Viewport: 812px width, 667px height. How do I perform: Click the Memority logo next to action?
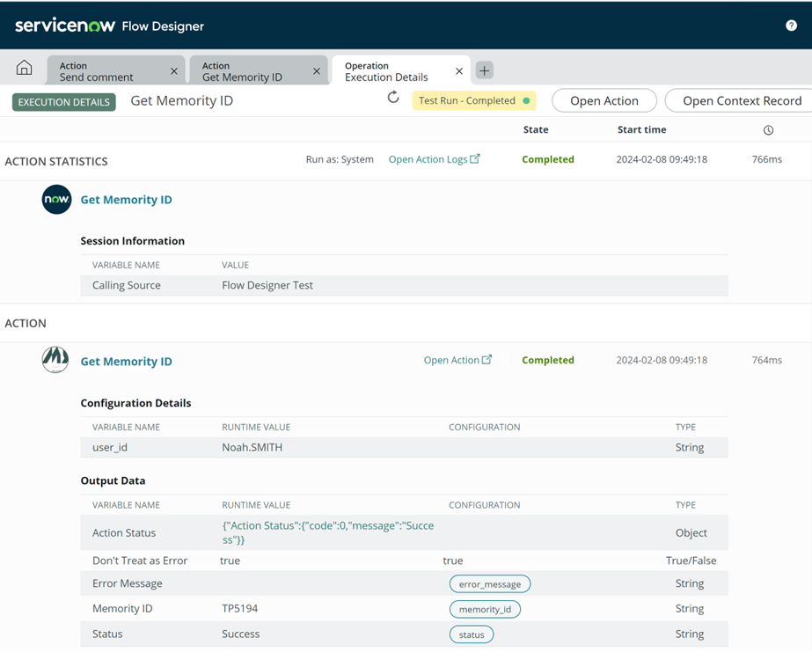click(x=55, y=360)
